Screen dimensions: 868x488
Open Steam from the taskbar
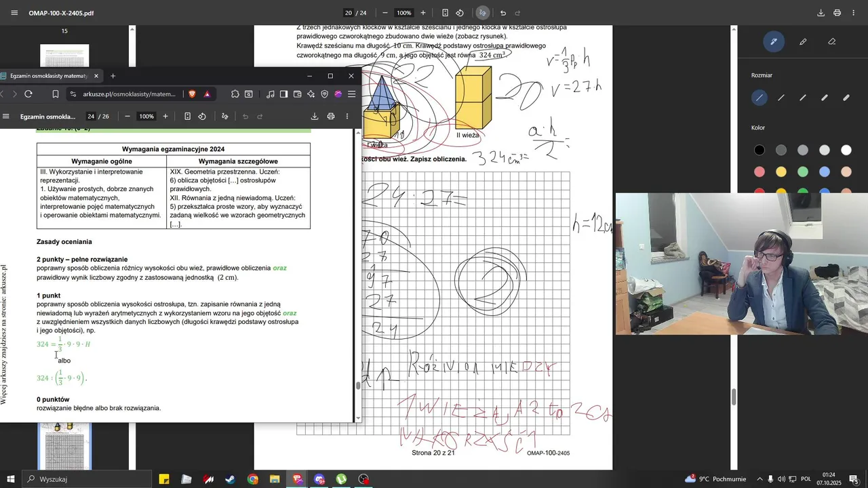point(231,479)
